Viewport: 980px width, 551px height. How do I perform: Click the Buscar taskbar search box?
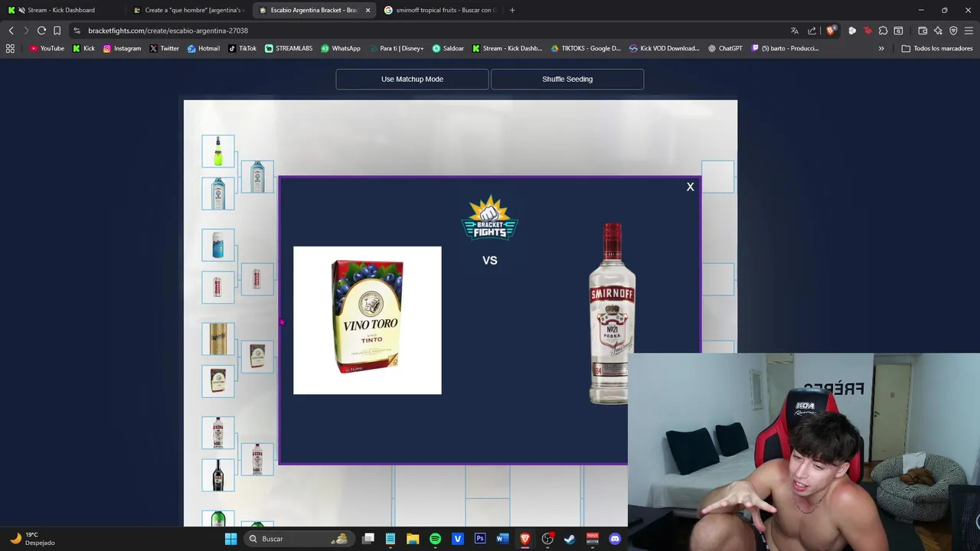pos(299,539)
